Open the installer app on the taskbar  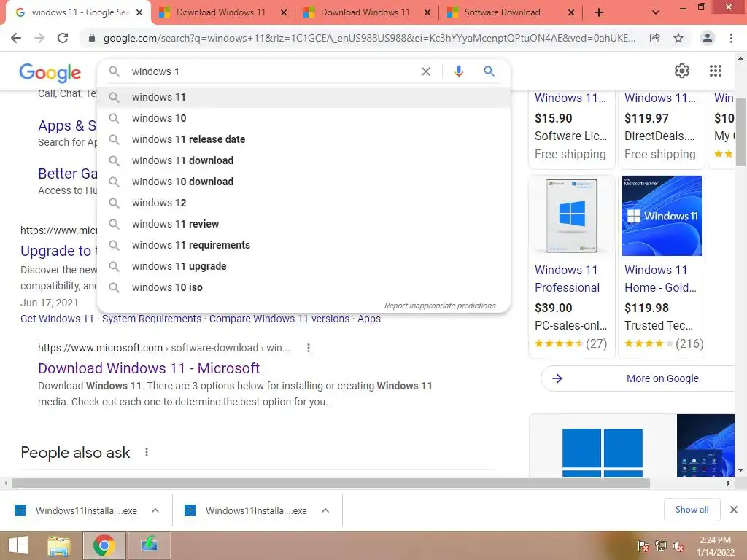149,545
